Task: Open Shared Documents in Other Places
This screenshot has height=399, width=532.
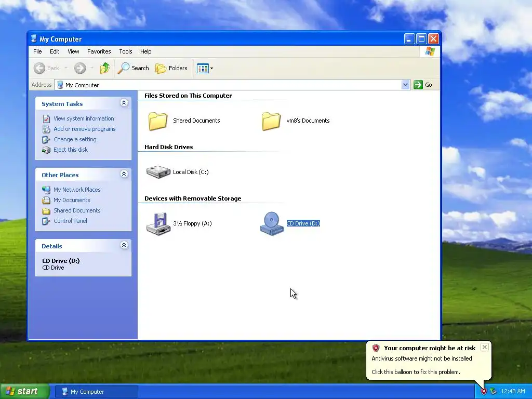Action: [x=77, y=210]
